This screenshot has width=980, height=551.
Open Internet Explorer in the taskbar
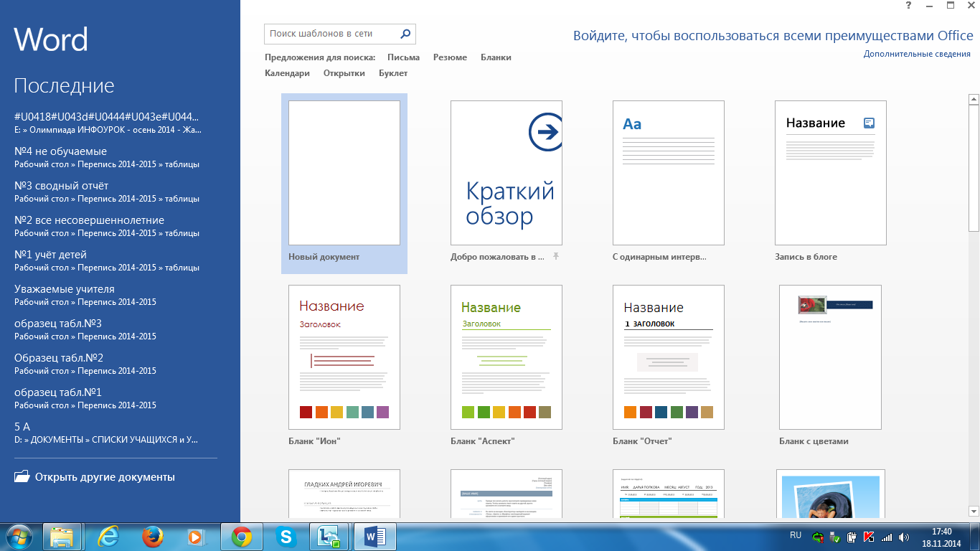pos(108,537)
